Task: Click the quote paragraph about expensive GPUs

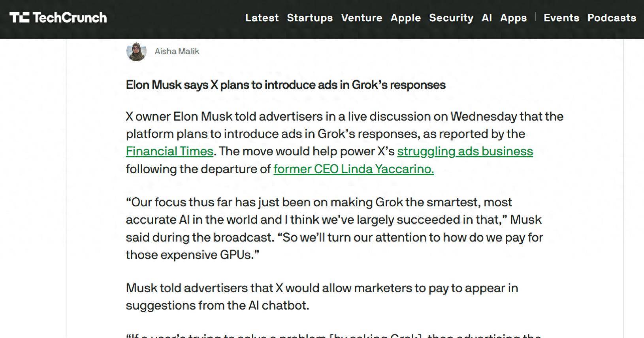Action: point(335,228)
